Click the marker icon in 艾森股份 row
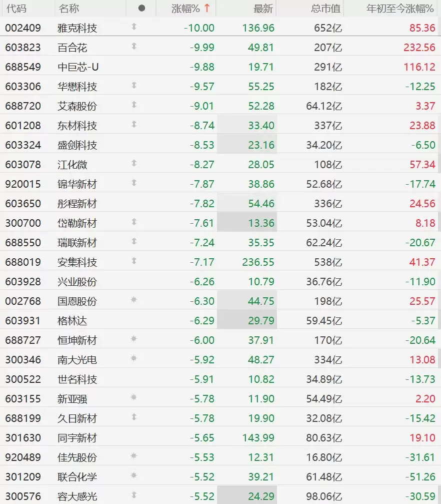 (134, 105)
